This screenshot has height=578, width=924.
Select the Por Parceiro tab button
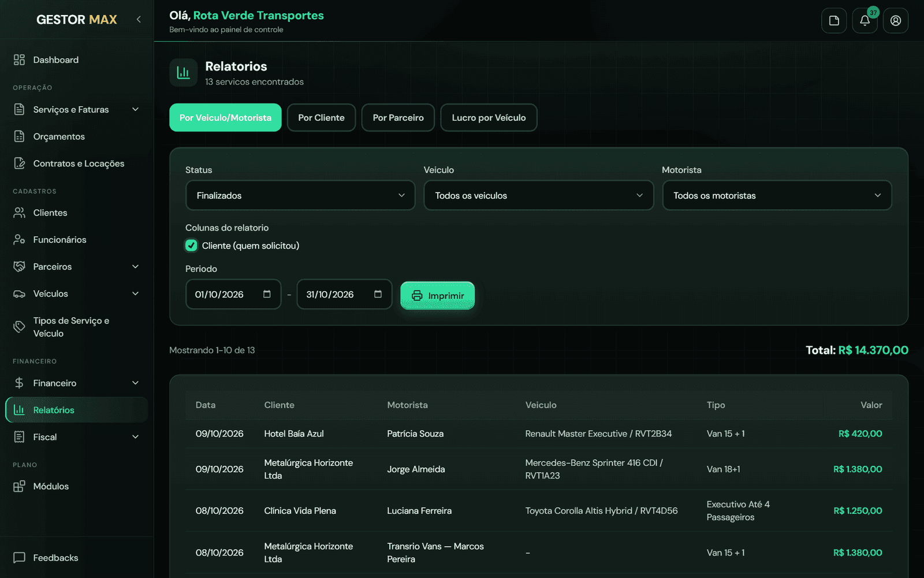[x=398, y=117]
